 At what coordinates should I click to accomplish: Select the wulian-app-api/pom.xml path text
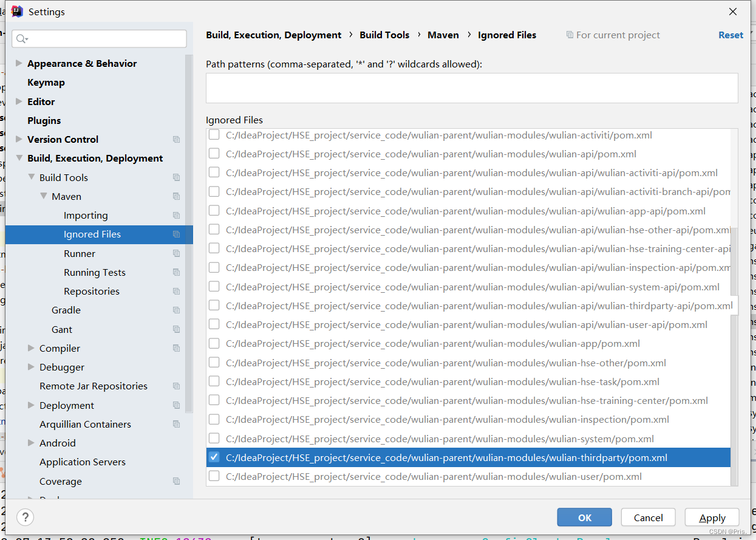coord(466,211)
